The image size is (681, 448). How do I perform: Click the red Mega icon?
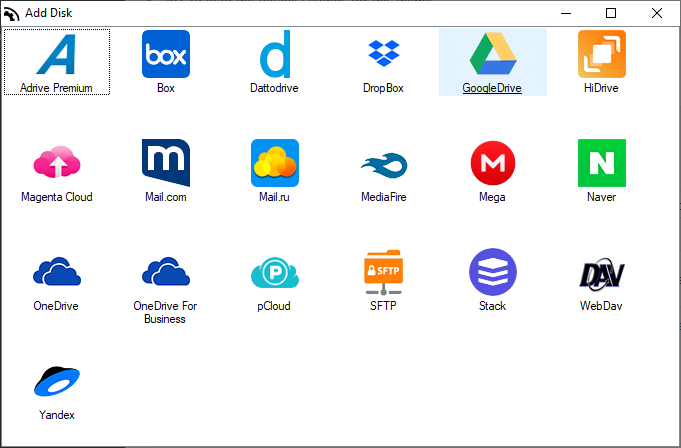pyautogui.click(x=493, y=163)
